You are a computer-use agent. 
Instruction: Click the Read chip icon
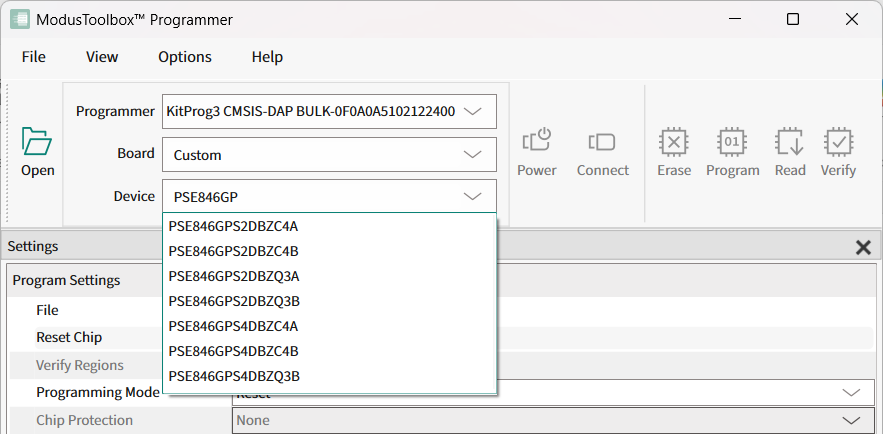click(x=790, y=142)
